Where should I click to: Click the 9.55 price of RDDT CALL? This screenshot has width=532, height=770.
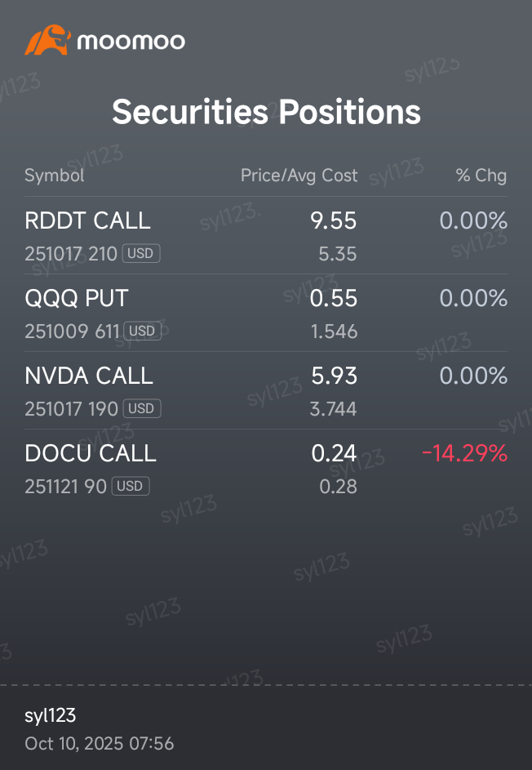pyautogui.click(x=333, y=220)
